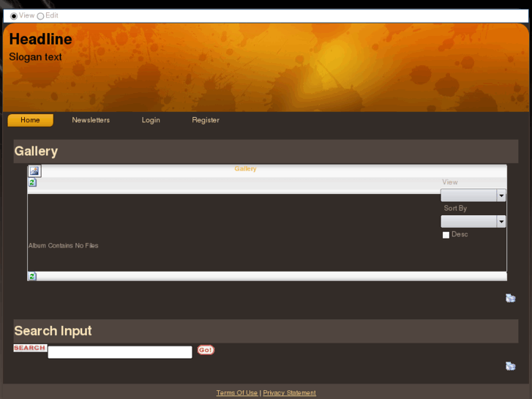This screenshot has width=532, height=399.
Task: Select the Edit radio button
Action: pyautogui.click(x=40, y=16)
